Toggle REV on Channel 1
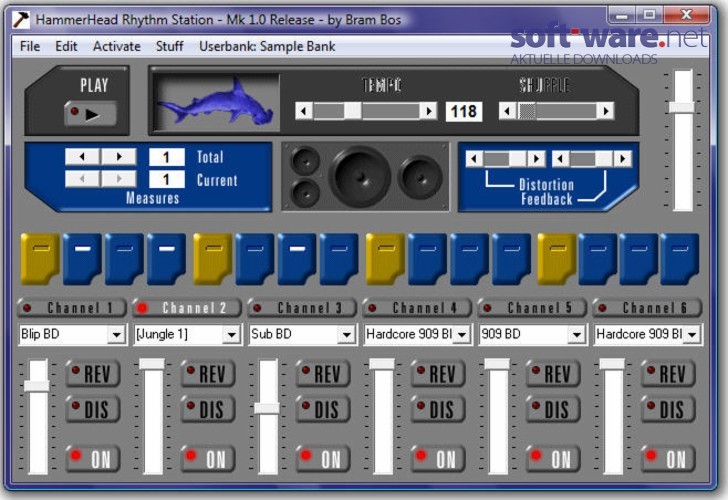The height and width of the screenshot is (500, 728). point(93,374)
